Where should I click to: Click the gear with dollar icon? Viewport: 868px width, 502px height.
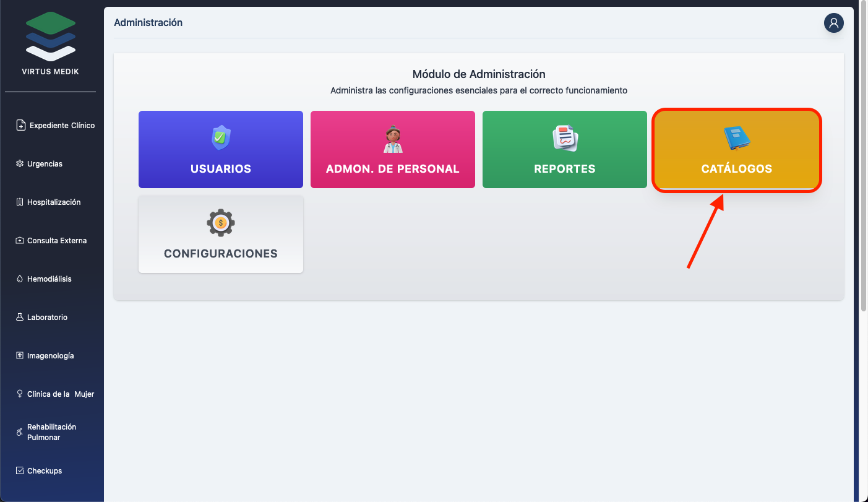[221, 223]
